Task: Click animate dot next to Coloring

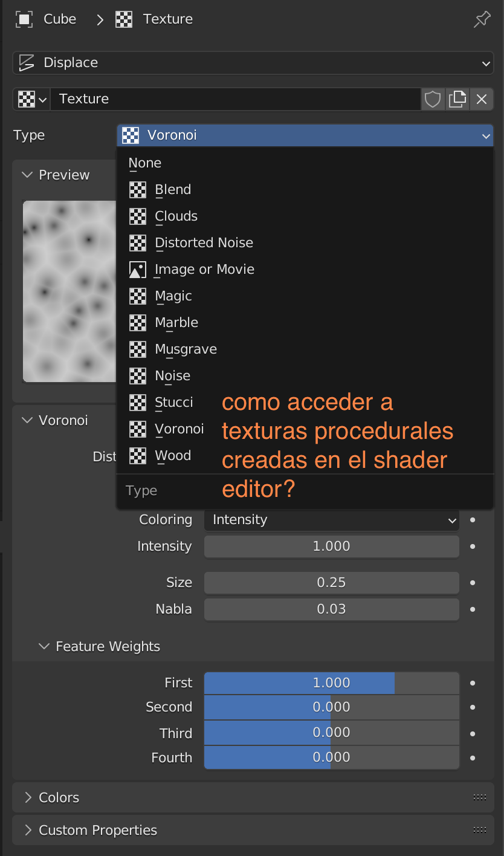Action: (473, 520)
